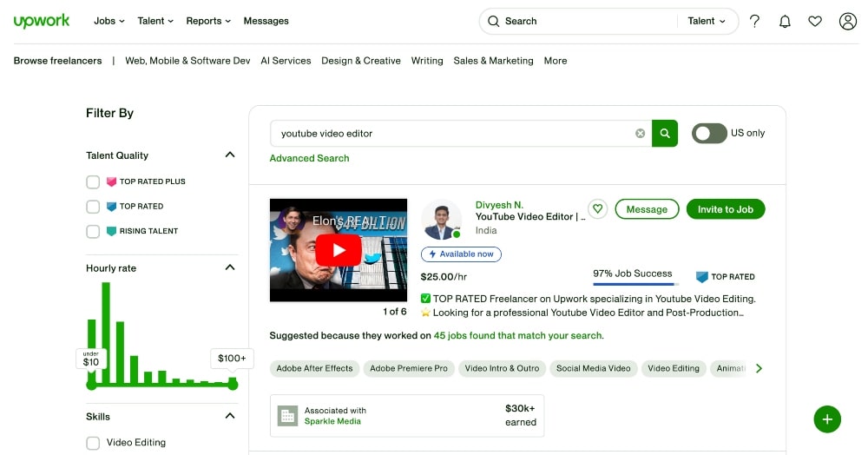Select Video Intro & Outro skill tag
The width and height of the screenshot is (868, 455).
[x=502, y=368]
